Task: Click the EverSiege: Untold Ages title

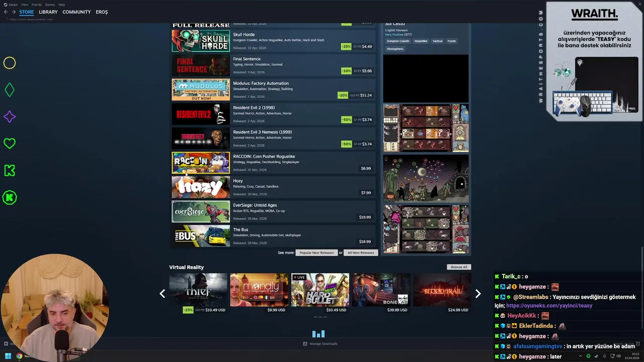Action: pyautogui.click(x=255, y=205)
